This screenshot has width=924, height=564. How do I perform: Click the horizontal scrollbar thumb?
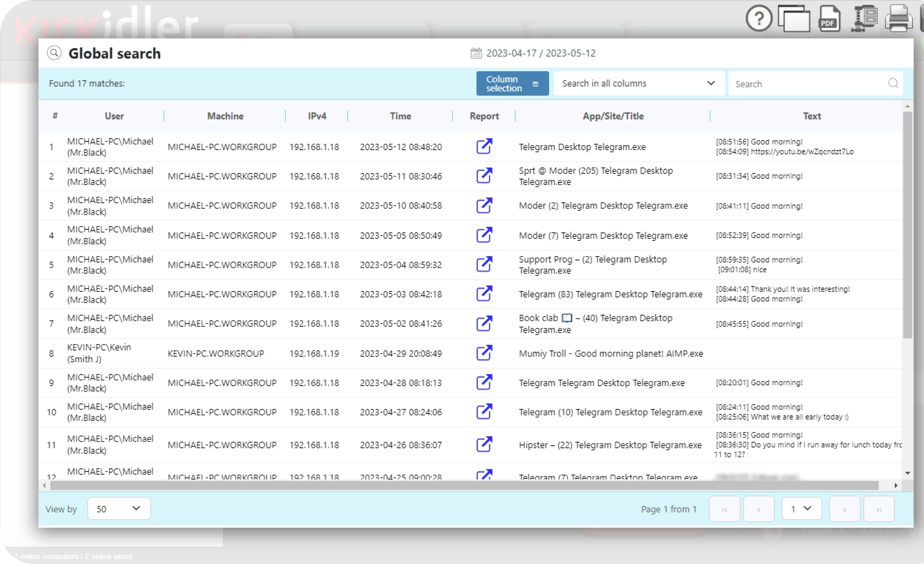pyautogui.click(x=464, y=485)
